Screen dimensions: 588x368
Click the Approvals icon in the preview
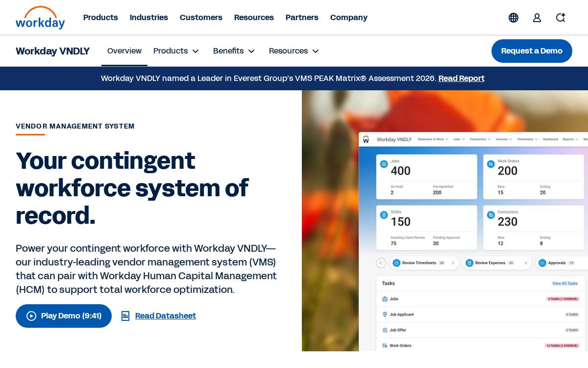(x=542, y=263)
